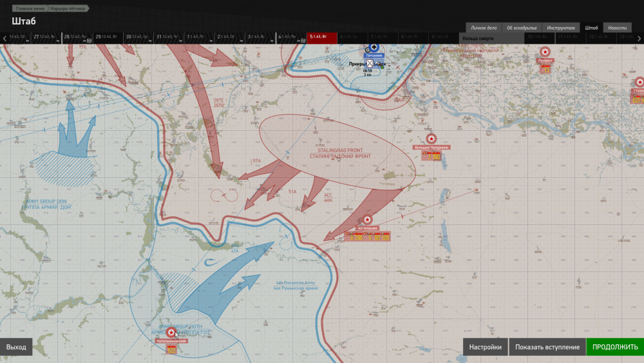This screenshot has width=644, height=363.
Task: Click the 51A army label on map
Action: click(x=292, y=191)
